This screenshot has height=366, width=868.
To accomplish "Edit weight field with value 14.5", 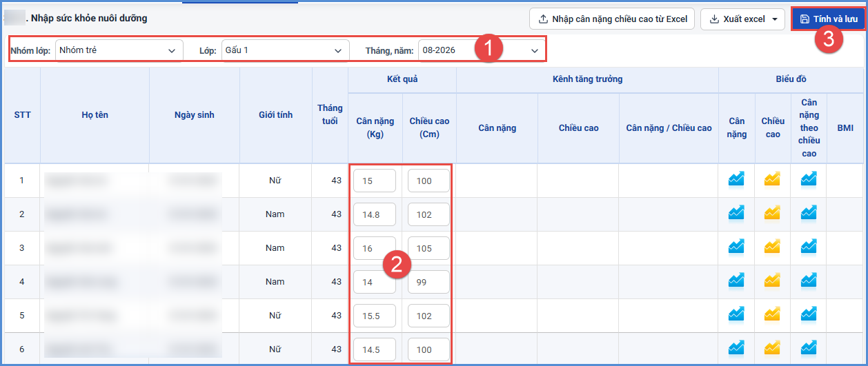I will click(x=375, y=349).
